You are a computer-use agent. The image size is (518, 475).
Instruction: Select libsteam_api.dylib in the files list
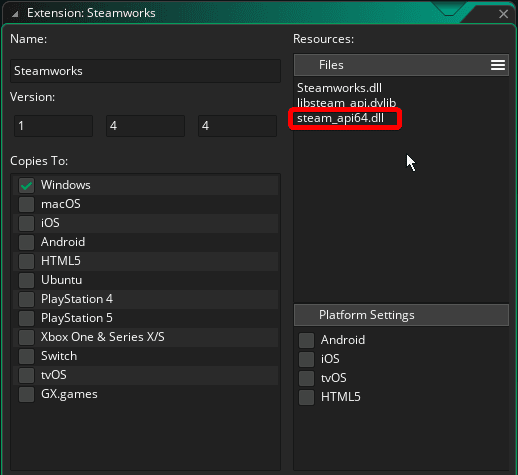346,103
